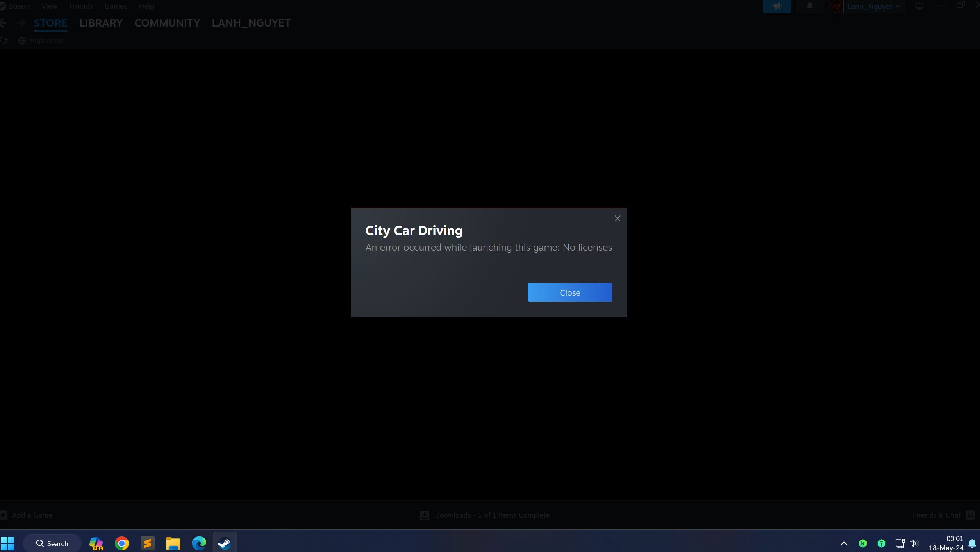The image size is (980, 552).
Task: Click the Steam taskbar icon
Action: click(x=225, y=543)
